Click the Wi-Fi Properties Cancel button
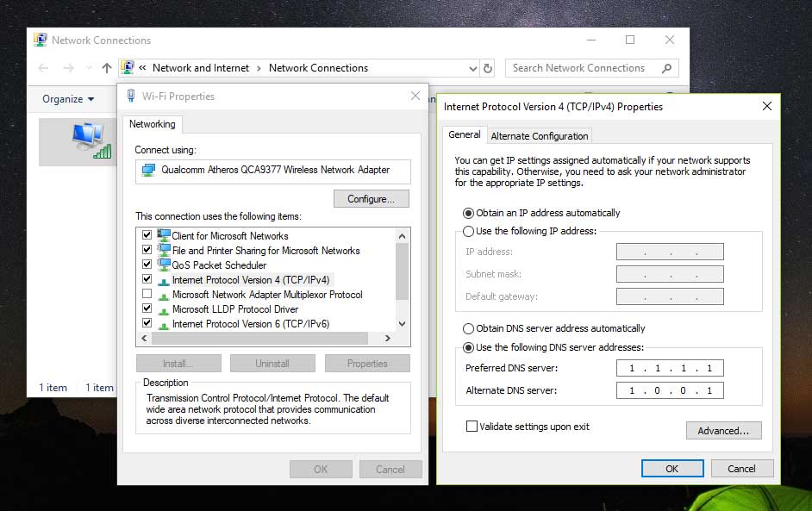 [390, 469]
